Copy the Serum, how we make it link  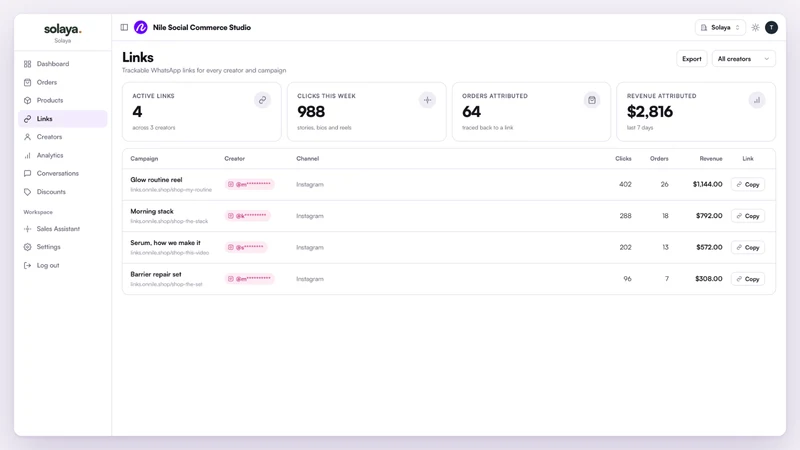pyautogui.click(x=748, y=247)
